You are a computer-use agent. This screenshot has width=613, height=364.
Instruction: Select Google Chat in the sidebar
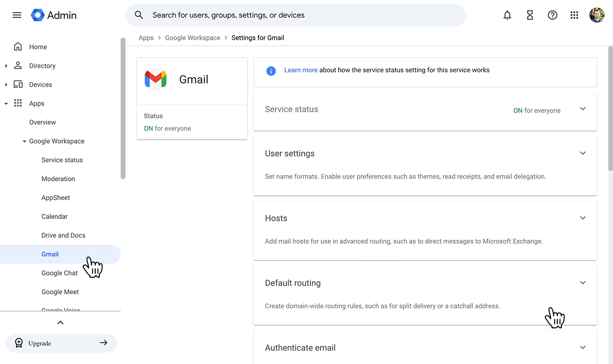(59, 273)
